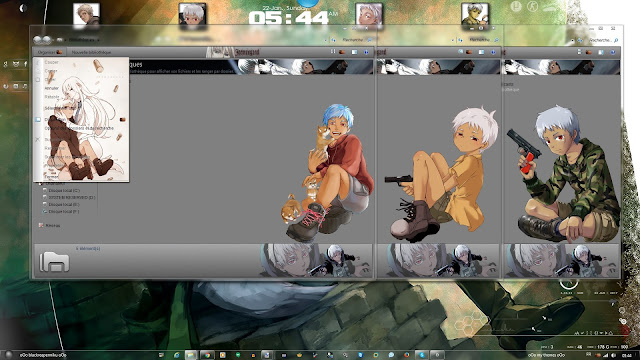Select Annuler from the Organiser menu
Viewport: 640px width, 360px height.
point(52,88)
